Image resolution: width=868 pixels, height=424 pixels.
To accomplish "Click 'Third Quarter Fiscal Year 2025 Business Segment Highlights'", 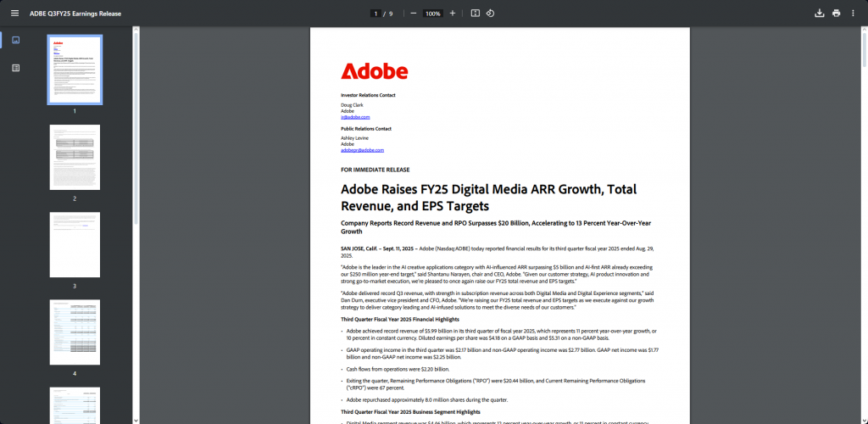I will point(411,412).
